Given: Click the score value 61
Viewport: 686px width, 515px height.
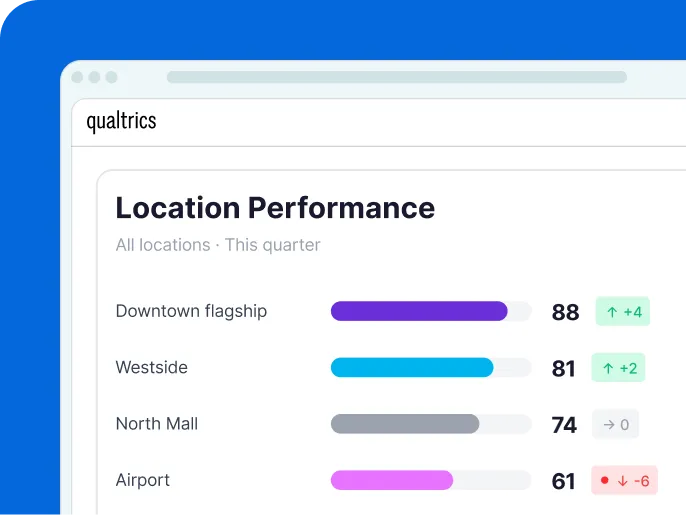Looking at the screenshot, I should pyautogui.click(x=563, y=481).
